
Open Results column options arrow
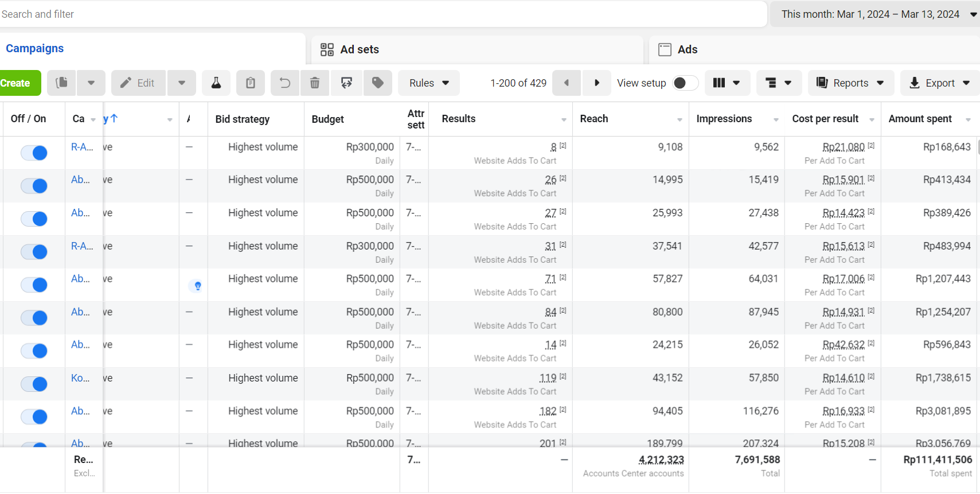(x=564, y=120)
